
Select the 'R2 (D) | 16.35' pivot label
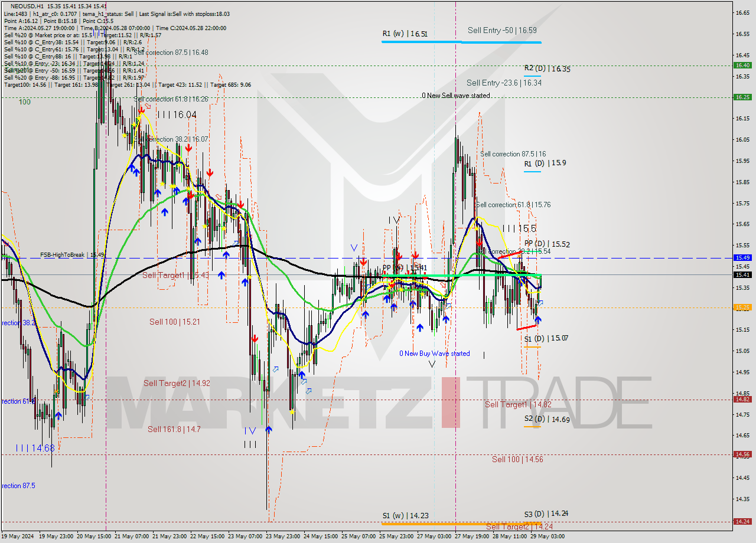click(x=547, y=69)
